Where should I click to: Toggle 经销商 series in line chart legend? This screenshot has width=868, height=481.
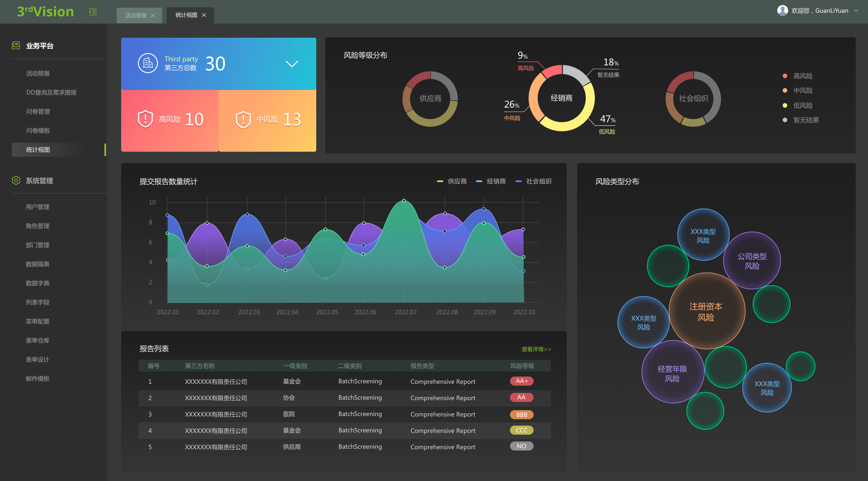pos(491,181)
